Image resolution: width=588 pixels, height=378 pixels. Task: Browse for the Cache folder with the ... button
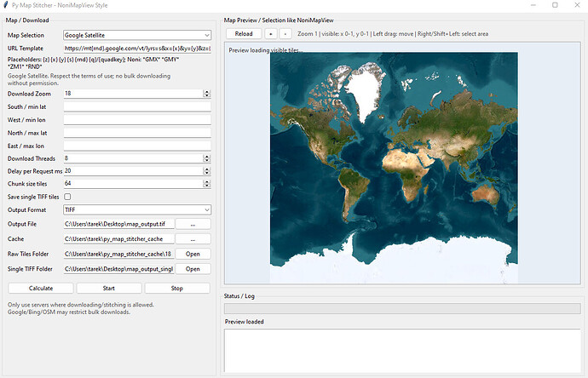tap(193, 239)
